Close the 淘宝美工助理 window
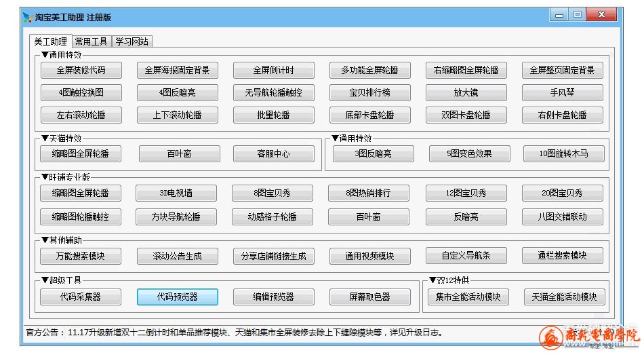The height and width of the screenshot is (355, 644). 602,14
